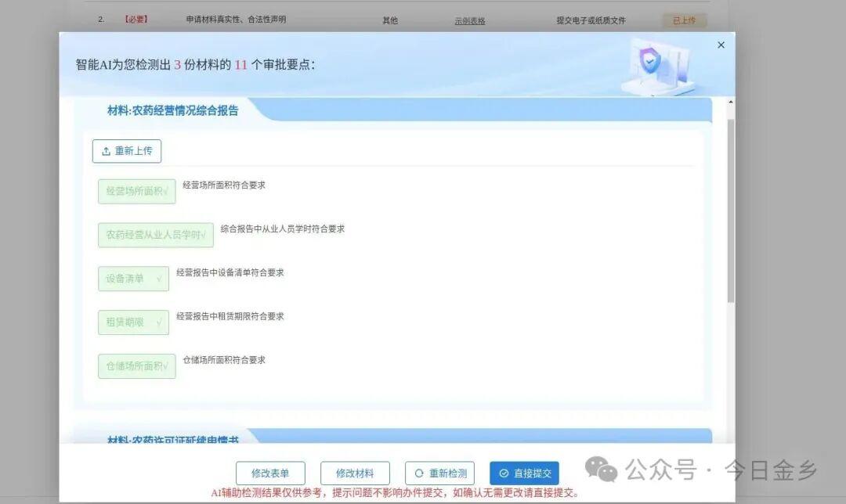Viewport: 846px width, 504px height.
Task: Click the refresh icon on 重新检测
Action: [x=419, y=473]
